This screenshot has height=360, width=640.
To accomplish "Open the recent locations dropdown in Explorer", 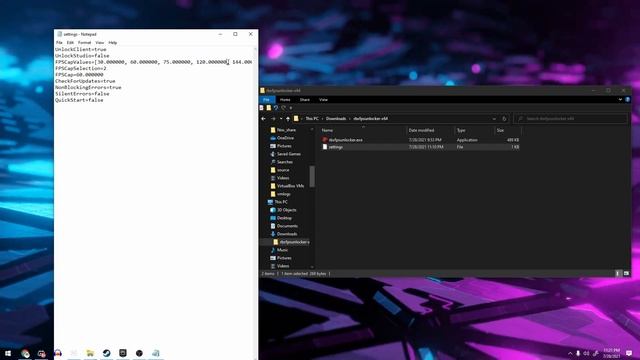I will pos(281,119).
